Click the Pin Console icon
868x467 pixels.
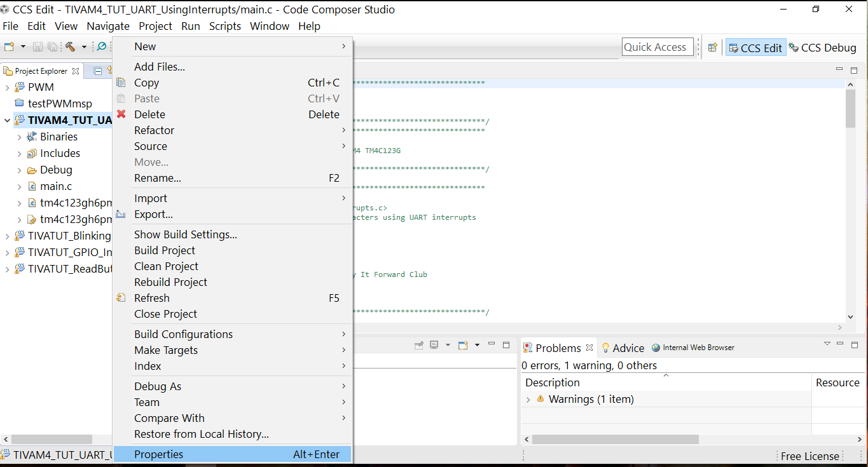tap(419, 345)
